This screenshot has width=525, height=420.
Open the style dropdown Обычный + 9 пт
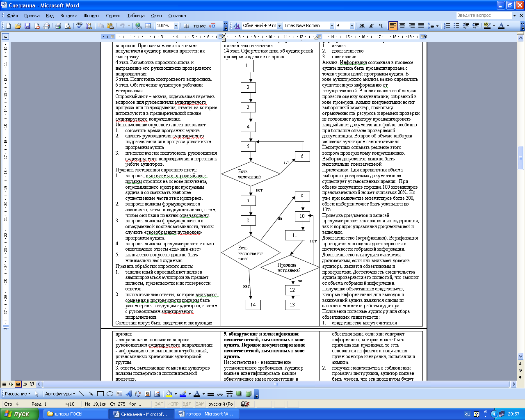click(279, 26)
